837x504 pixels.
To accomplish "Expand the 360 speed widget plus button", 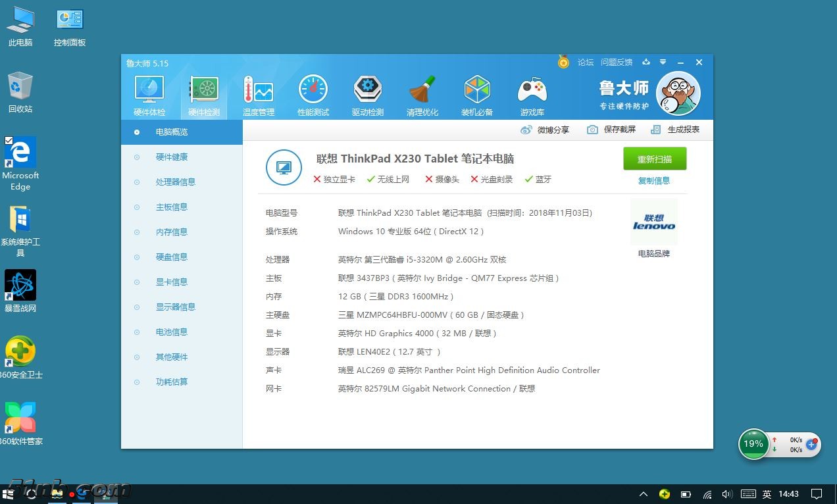I will click(x=811, y=444).
